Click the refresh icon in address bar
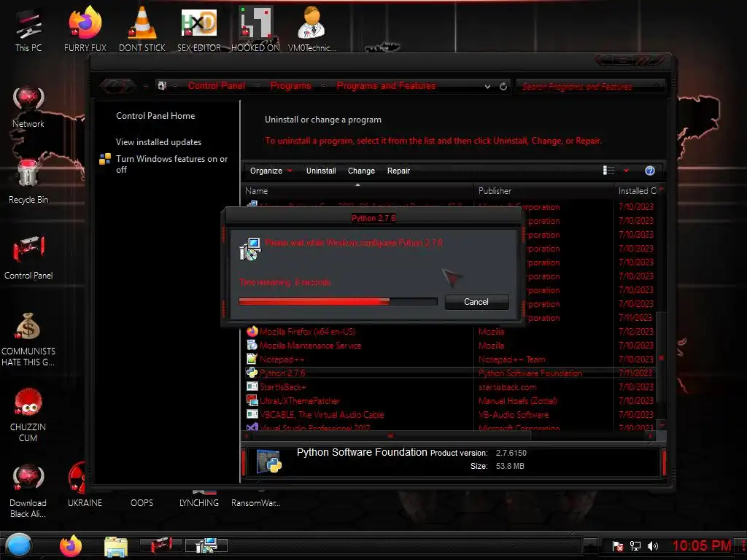747x560 pixels. (503, 86)
